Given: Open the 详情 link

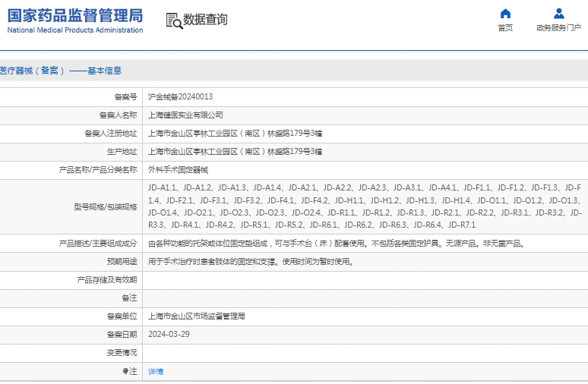Looking at the screenshot, I should pyautogui.click(x=156, y=372).
